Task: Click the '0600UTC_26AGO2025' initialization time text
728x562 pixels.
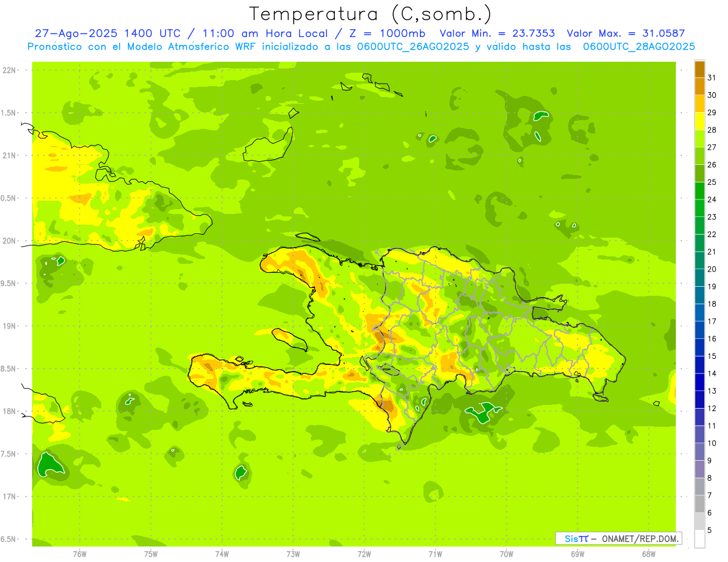Action: pyautogui.click(x=411, y=46)
